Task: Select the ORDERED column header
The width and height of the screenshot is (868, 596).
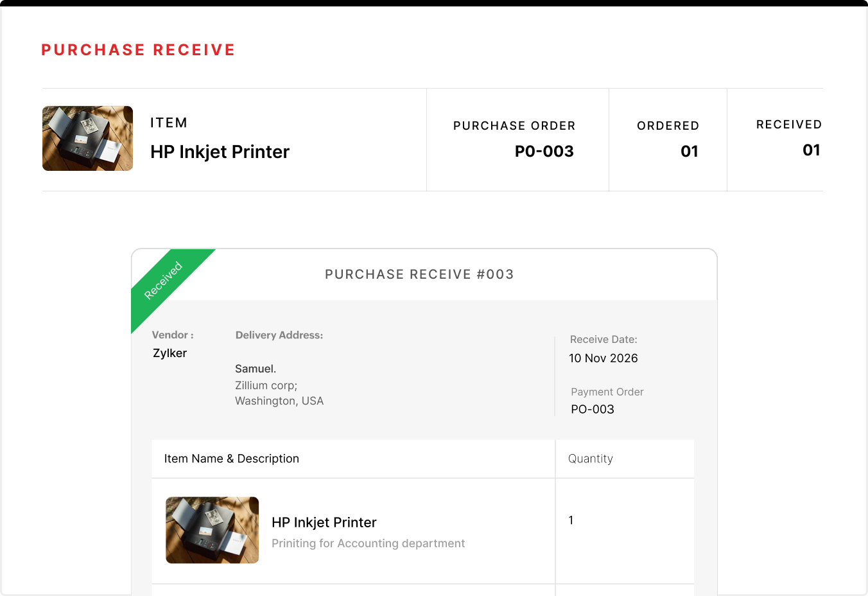Action: (x=668, y=126)
